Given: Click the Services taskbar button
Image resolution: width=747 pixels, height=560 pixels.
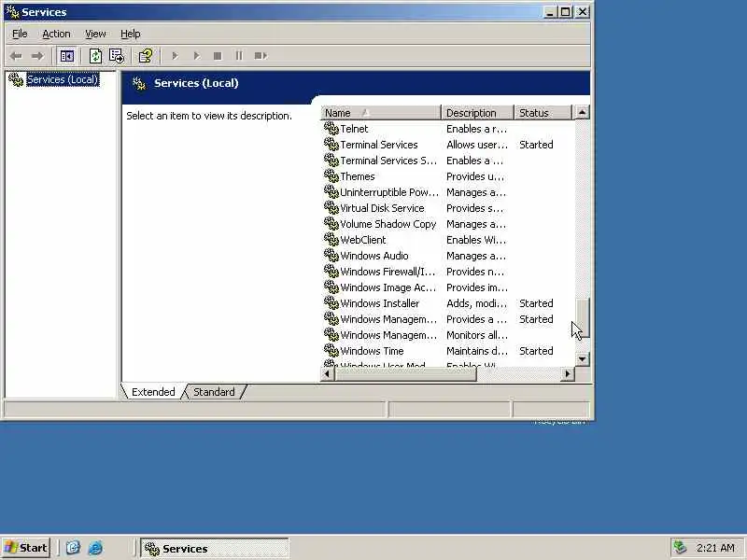Looking at the screenshot, I should (x=215, y=548).
